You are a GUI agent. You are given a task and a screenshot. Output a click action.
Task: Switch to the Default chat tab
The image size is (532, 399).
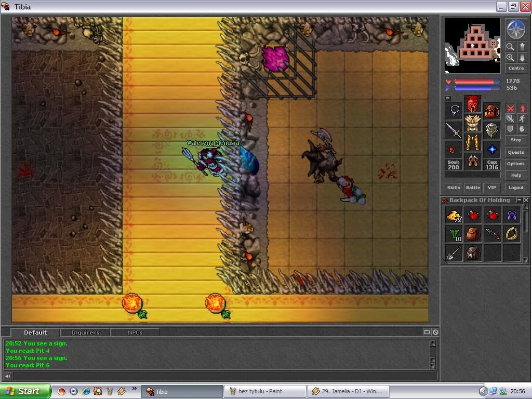(x=35, y=332)
